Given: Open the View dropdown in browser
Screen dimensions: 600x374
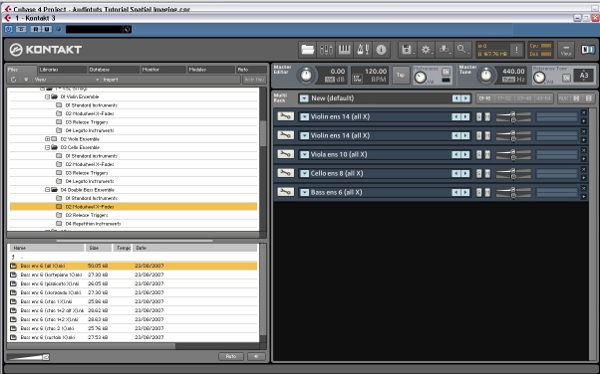Looking at the screenshot, I should pyautogui.click(x=67, y=80).
